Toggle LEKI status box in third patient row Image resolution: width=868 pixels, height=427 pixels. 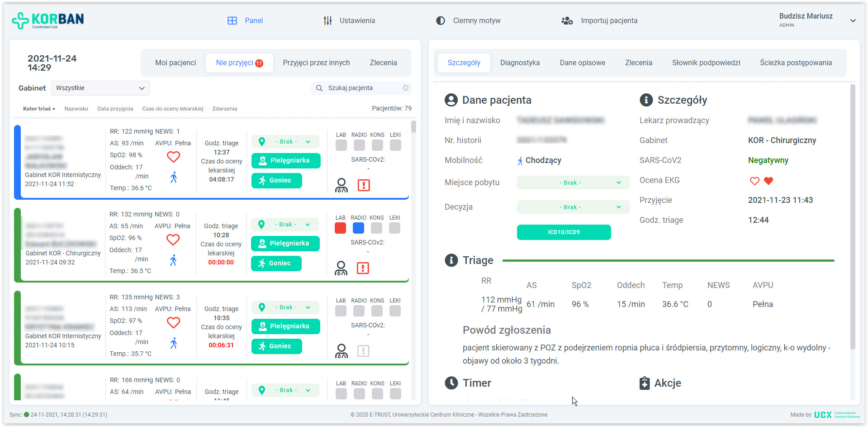pyautogui.click(x=395, y=311)
